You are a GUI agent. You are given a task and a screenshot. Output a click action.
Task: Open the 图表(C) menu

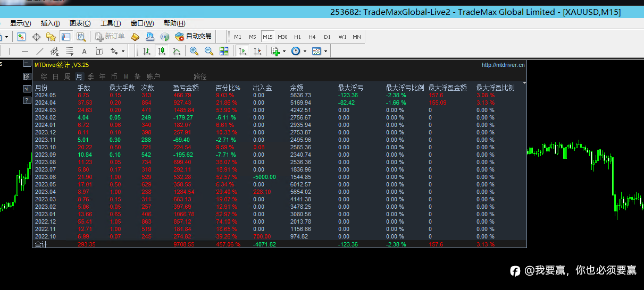click(x=80, y=23)
